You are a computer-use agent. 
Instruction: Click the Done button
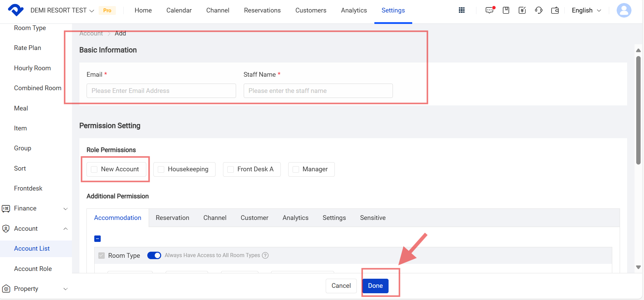click(375, 286)
